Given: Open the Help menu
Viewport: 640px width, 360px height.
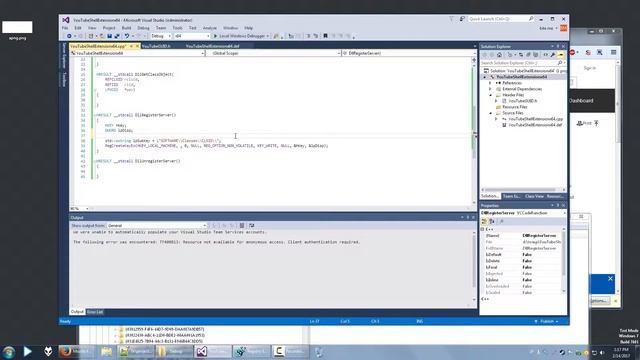Looking at the screenshot, I should [x=249, y=28].
